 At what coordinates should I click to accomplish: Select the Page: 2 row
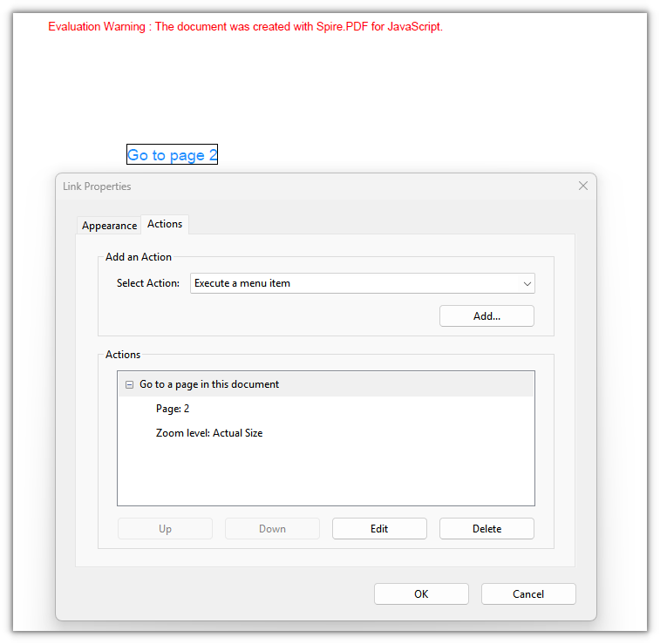[x=173, y=409]
